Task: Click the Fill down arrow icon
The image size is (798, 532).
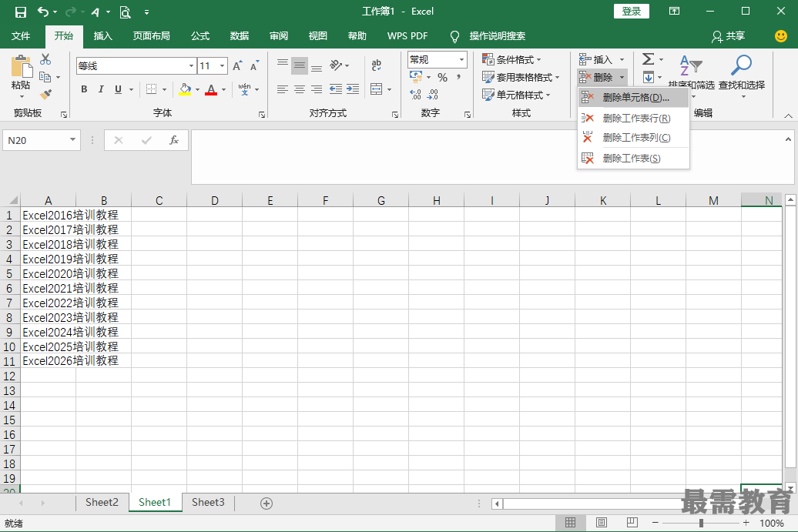Action: pyautogui.click(x=649, y=77)
